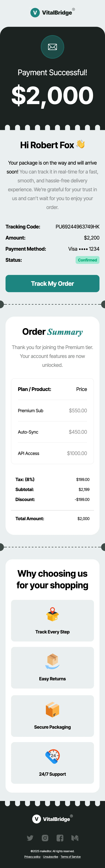Click the $2,000 payment amount heading

tap(52, 95)
